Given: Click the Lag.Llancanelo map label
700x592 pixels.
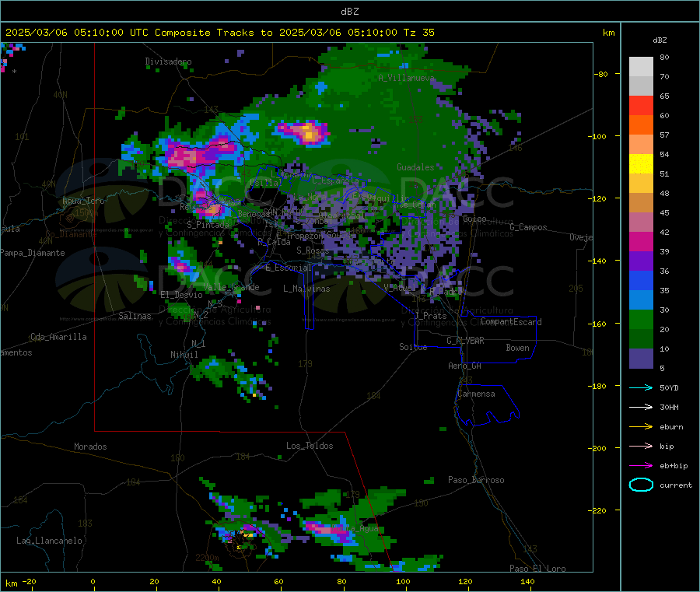Looking at the screenshot, I should pos(49,541).
